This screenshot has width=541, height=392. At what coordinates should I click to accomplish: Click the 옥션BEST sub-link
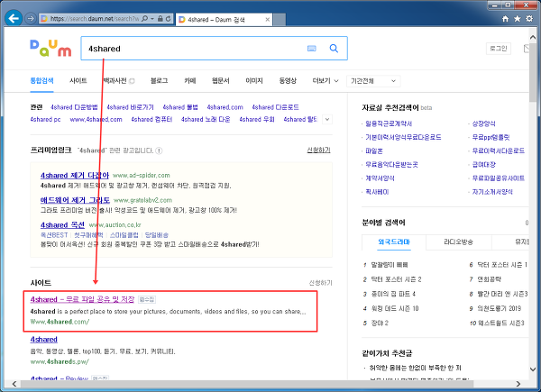pyautogui.click(x=54, y=235)
